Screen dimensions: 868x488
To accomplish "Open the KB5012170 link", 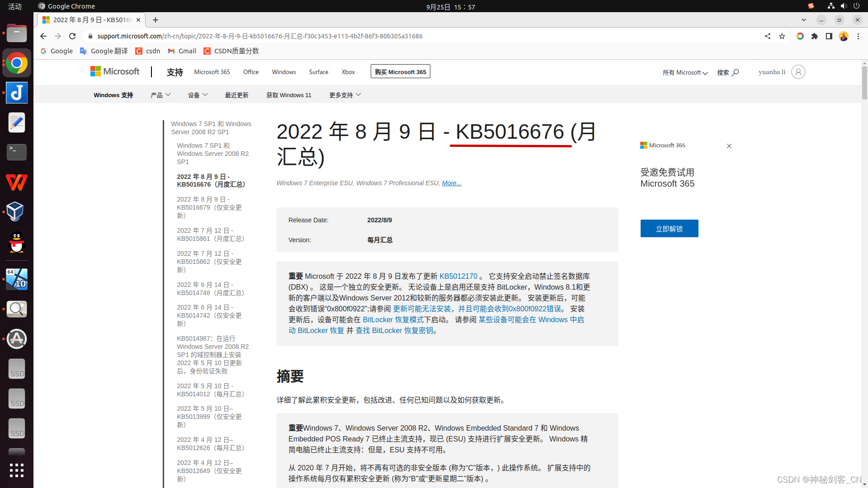I will (458, 276).
